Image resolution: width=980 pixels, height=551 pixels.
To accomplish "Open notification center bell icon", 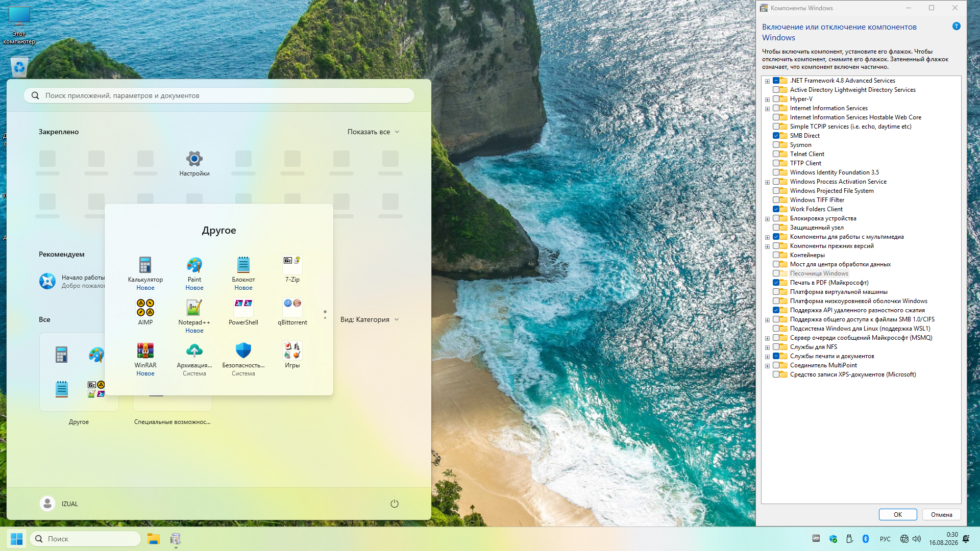I will click(x=966, y=539).
